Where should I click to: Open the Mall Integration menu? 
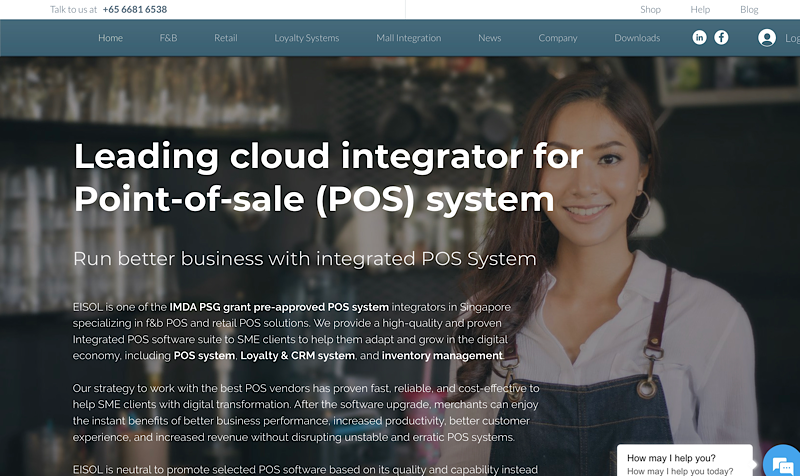point(409,38)
